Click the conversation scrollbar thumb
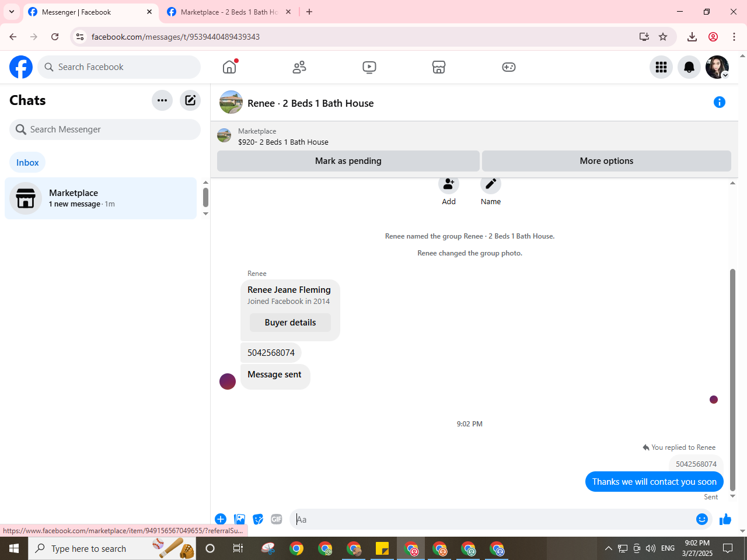The width and height of the screenshot is (747, 560). (732, 379)
